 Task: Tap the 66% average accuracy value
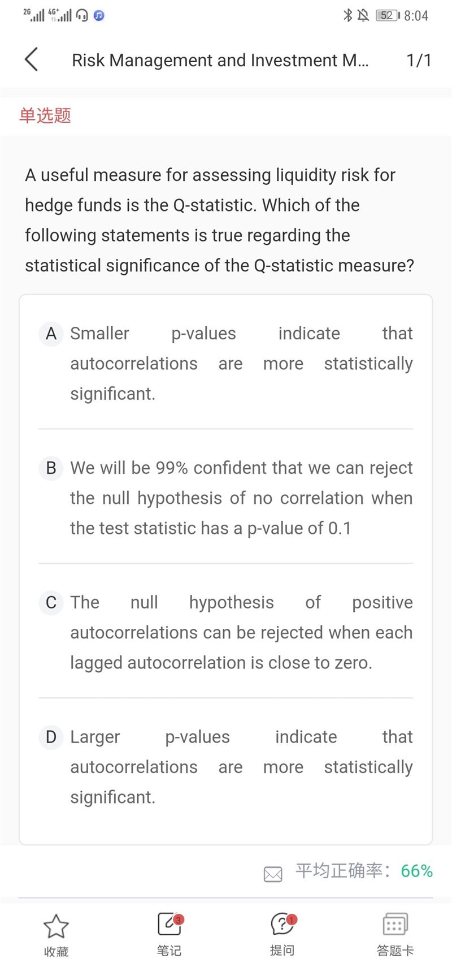[416, 871]
